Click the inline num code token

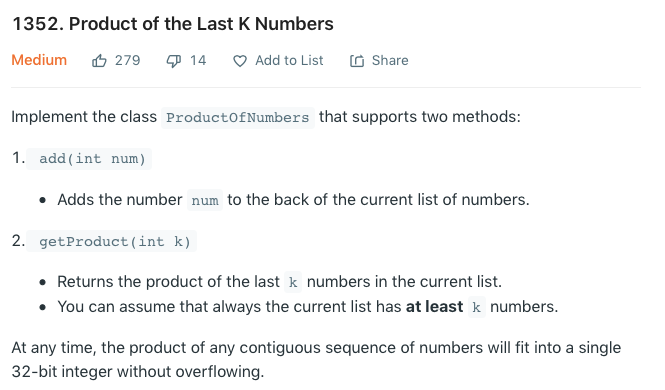(x=205, y=200)
